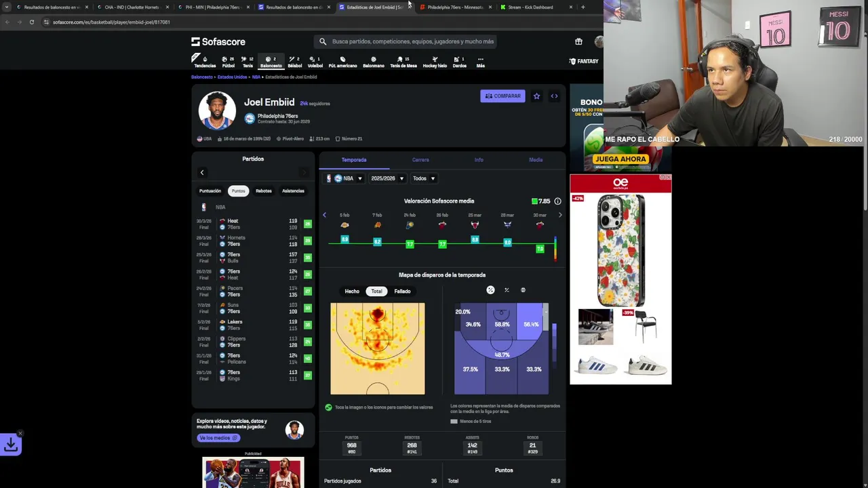This screenshot has height=488, width=868.
Task: Click Joel Embiid's profile photo
Action: coord(217,110)
